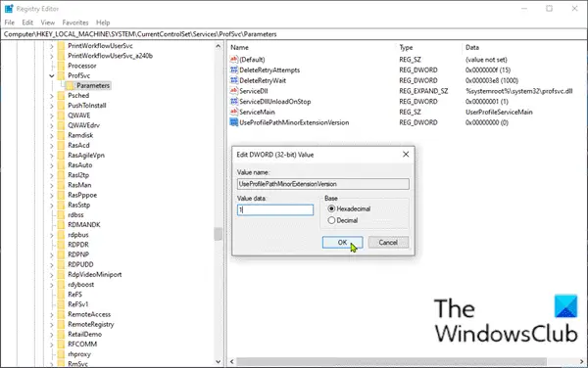Select the RasSstp tree item
The height and width of the screenshot is (368, 588).
tap(78, 205)
